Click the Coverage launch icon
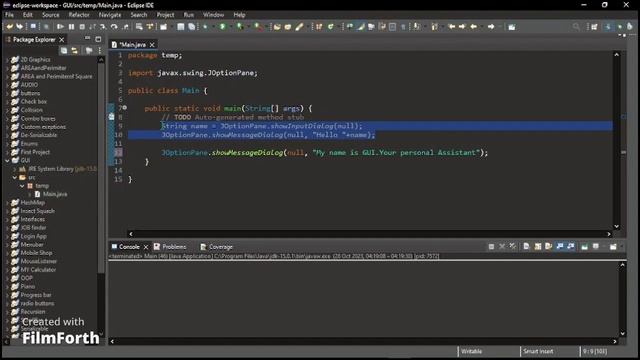This screenshot has width=640, height=360. pos(240,27)
